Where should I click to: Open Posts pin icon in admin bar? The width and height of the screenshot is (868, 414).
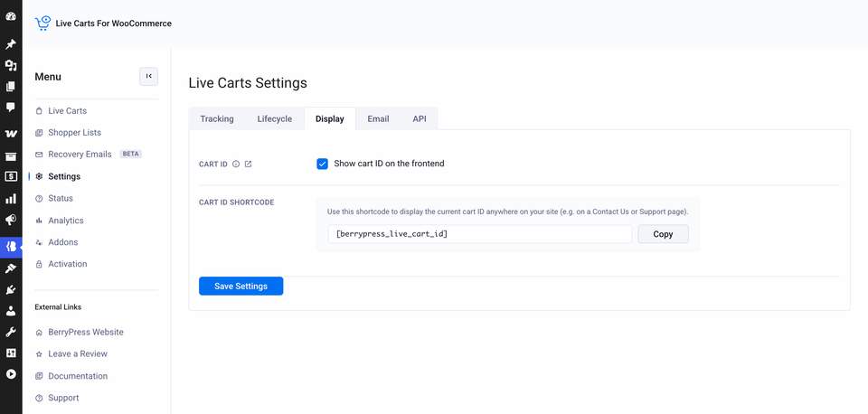pos(11,44)
